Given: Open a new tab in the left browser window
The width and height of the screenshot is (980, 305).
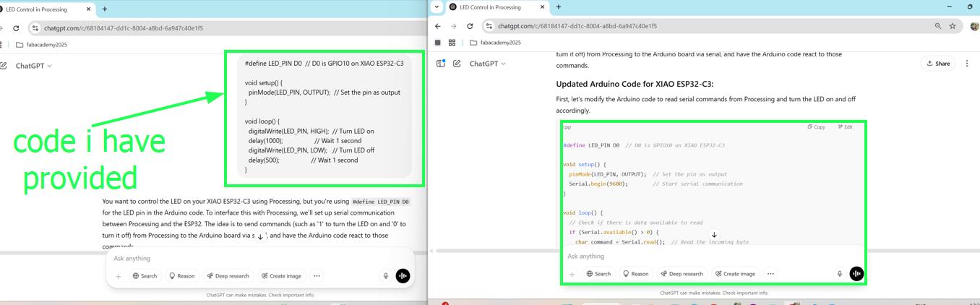Looking at the screenshot, I should coord(105,9).
